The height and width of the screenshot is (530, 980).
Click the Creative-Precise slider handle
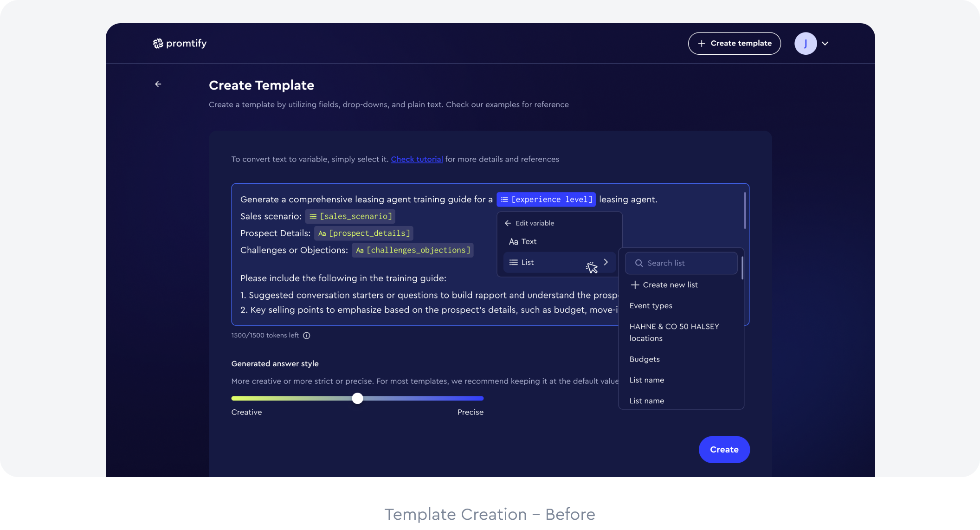click(357, 398)
